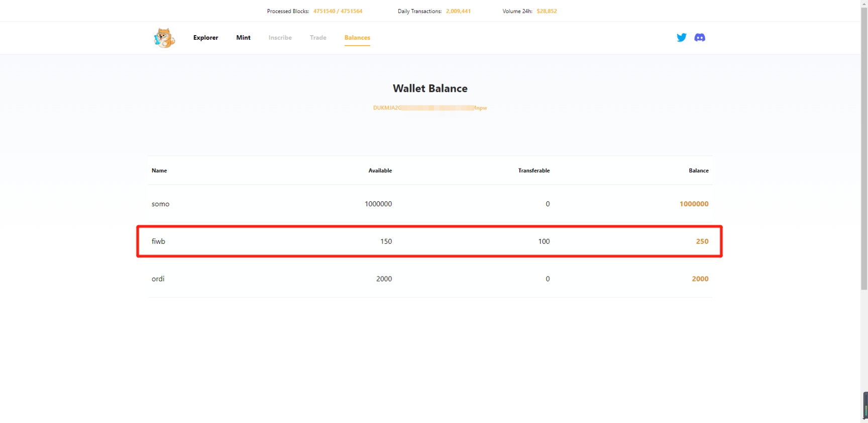Click the Name column header

tap(159, 171)
